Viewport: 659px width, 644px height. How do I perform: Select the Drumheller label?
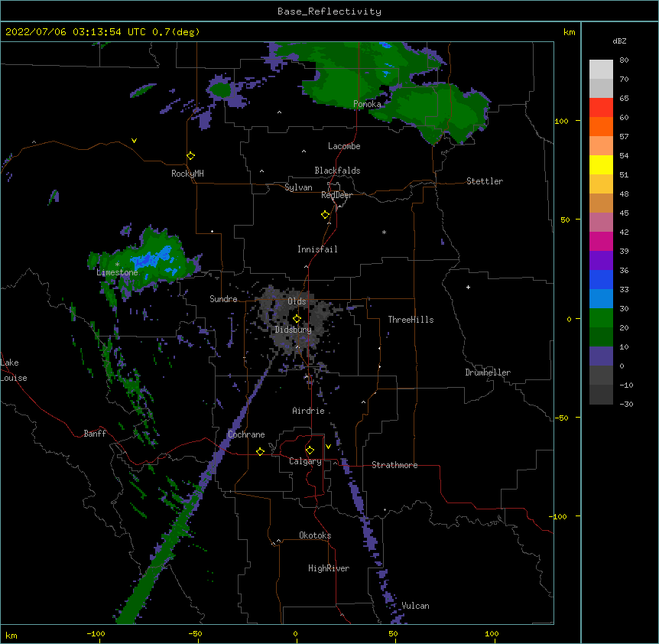point(488,372)
